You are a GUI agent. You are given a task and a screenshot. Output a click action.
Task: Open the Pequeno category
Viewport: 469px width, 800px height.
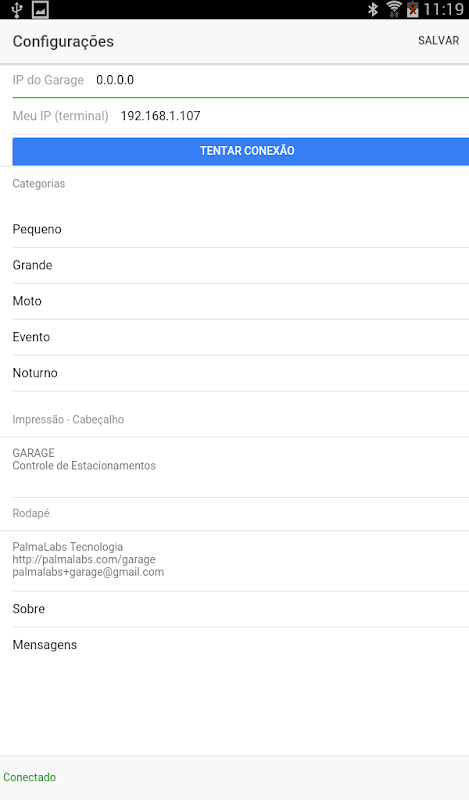tap(241, 230)
